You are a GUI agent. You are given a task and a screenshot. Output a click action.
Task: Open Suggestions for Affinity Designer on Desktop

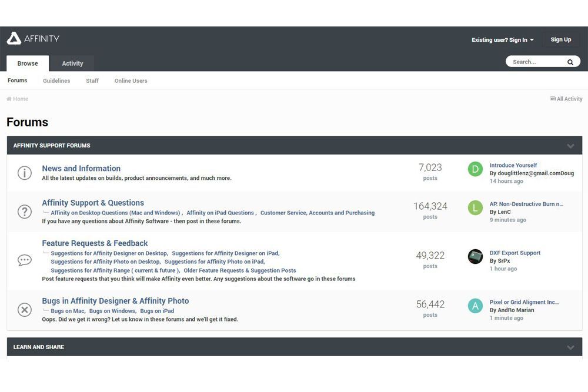(109, 253)
